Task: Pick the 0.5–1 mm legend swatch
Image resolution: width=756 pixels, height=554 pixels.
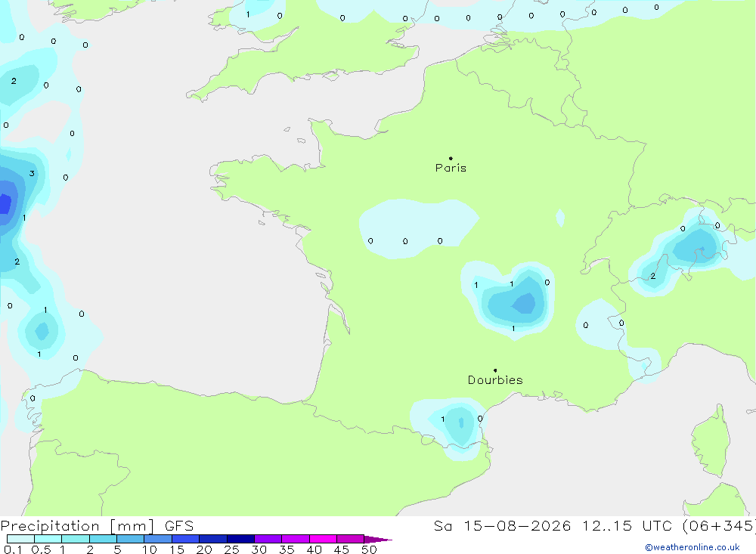Action: click(48, 539)
